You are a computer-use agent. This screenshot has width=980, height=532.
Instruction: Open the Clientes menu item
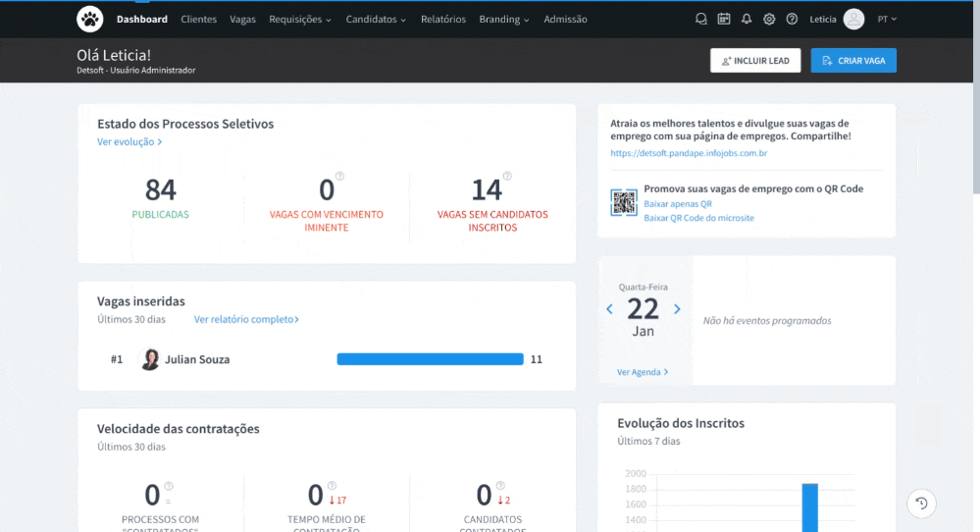pyautogui.click(x=198, y=19)
